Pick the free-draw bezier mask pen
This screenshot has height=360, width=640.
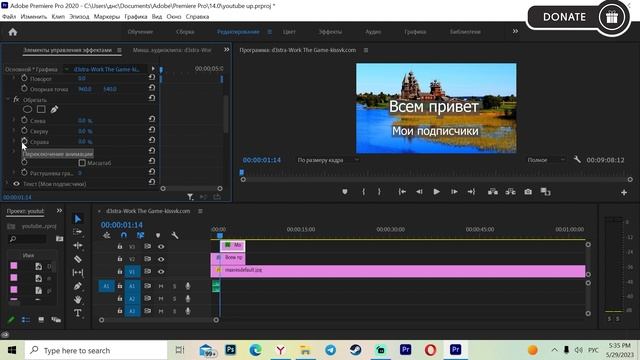click(x=54, y=109)
